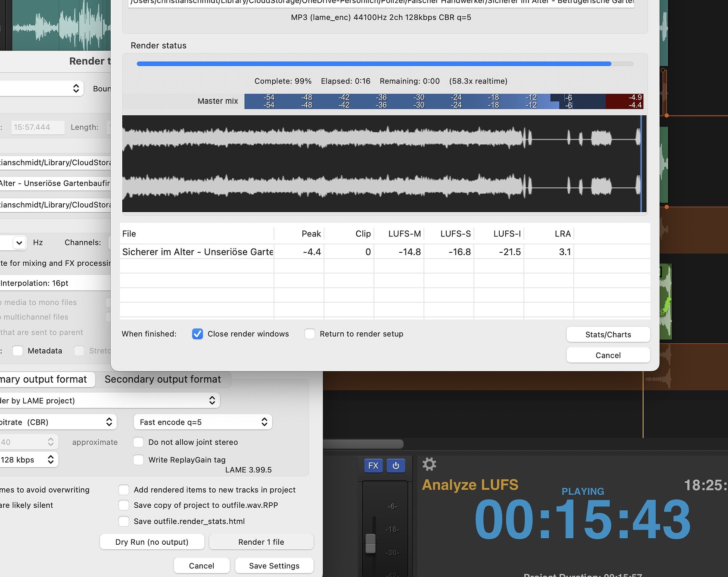
Task: Click the Peak value -4.4
Action: coord(312,252)
